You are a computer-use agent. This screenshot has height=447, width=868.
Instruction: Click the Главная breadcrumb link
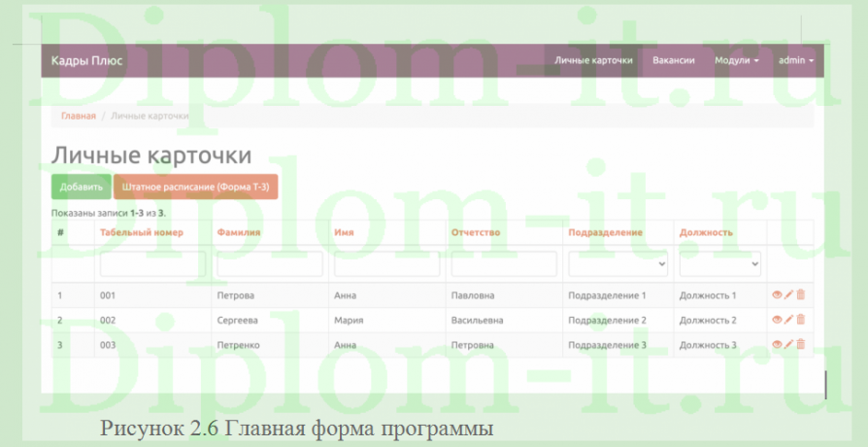point(78,116)
